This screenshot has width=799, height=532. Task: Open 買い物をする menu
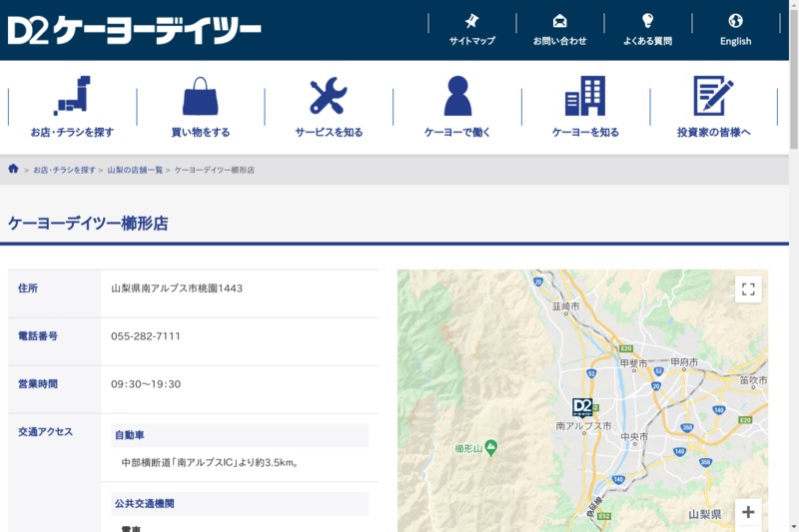(200, 107)
